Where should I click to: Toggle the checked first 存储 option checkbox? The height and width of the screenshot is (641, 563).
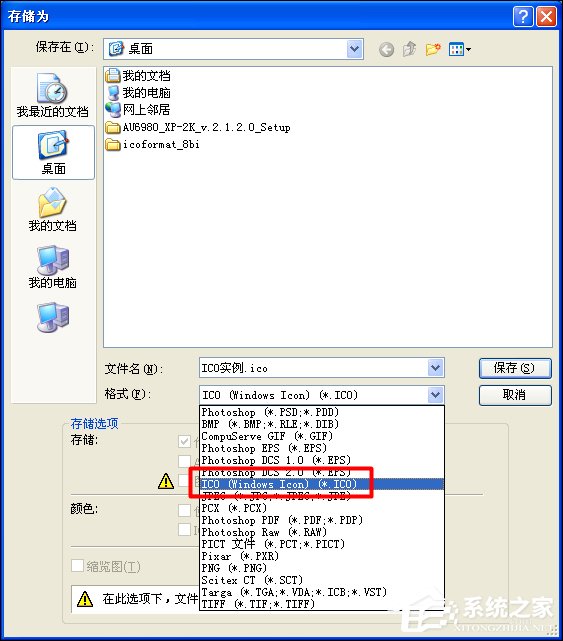[x=184, y=441]
